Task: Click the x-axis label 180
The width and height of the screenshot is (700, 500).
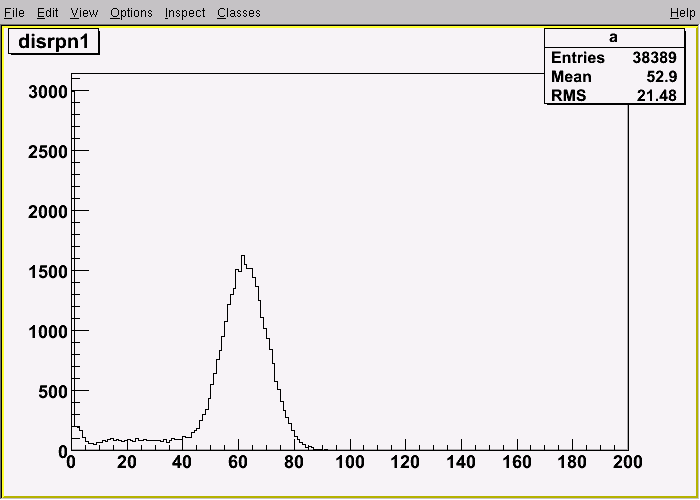Action: point(573,462)
